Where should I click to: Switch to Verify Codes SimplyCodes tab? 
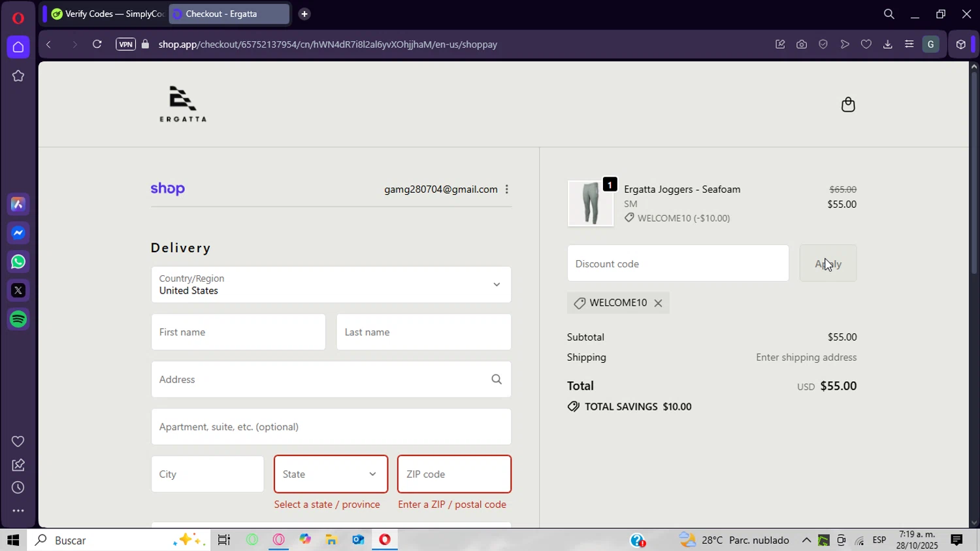108,14
